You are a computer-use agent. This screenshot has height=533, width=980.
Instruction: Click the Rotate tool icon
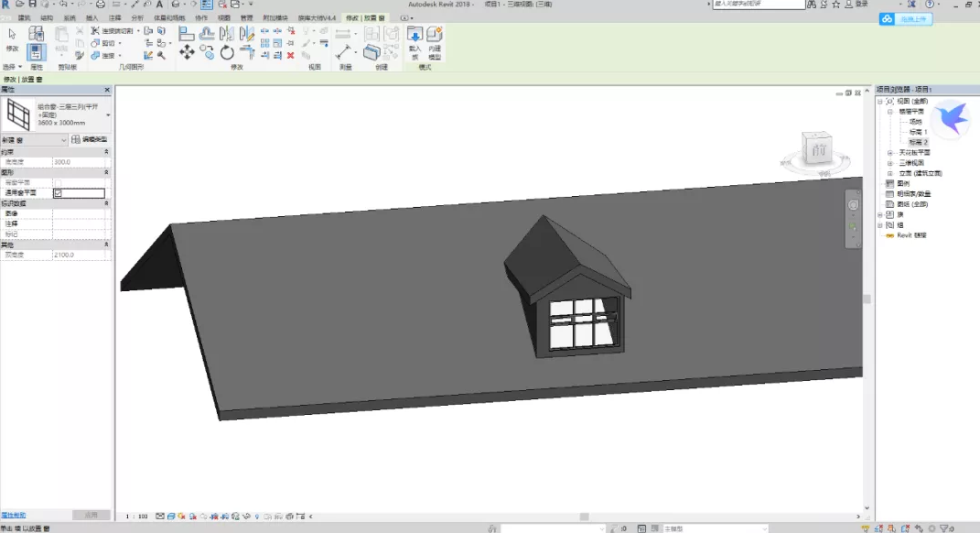tap(227, 52)
